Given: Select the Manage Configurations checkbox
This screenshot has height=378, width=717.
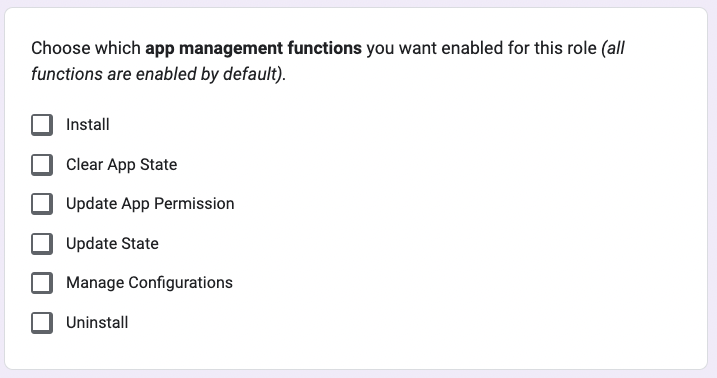Looking at the screenshot, I should click(42, 283).
